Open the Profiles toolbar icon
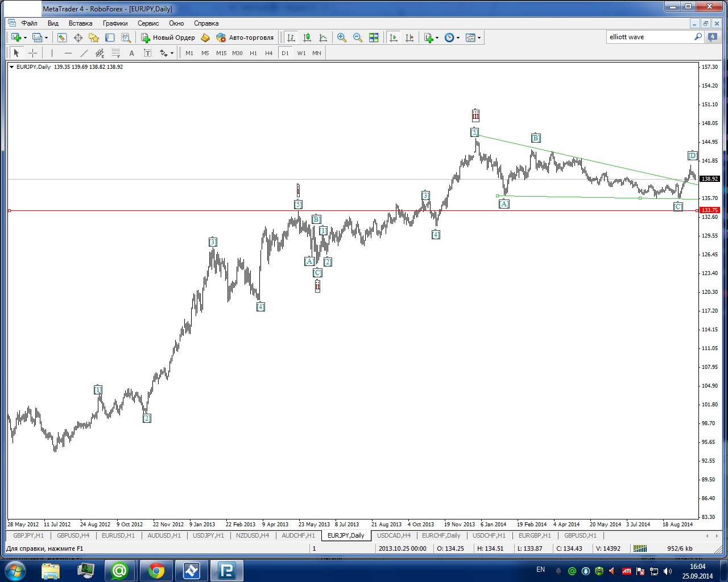The image size is (728, 582). pos(37,38)
